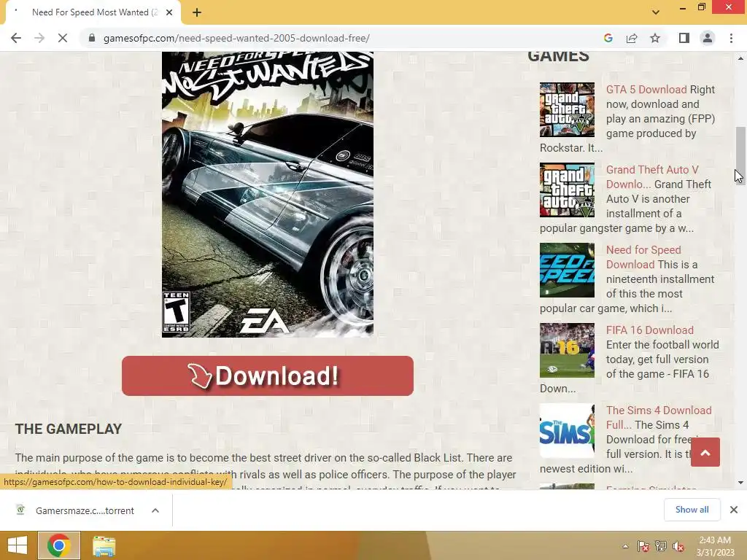Open the Google icon in address bar

click(608, 38)
